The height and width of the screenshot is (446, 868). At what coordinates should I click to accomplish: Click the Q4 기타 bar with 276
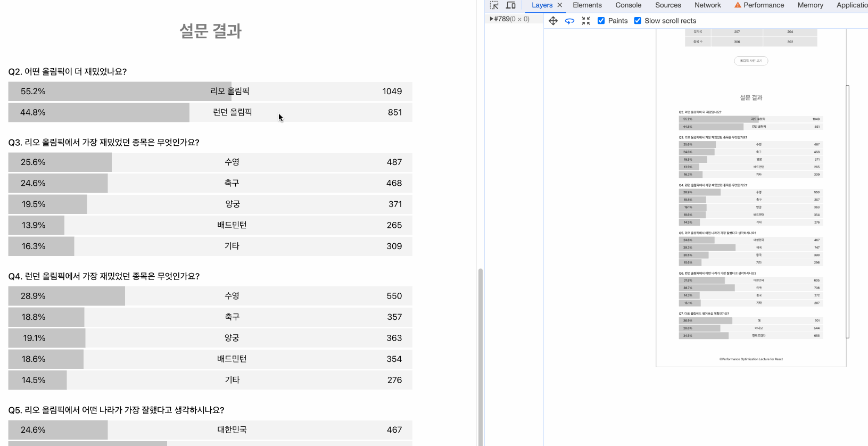click(x=210, y=380)
